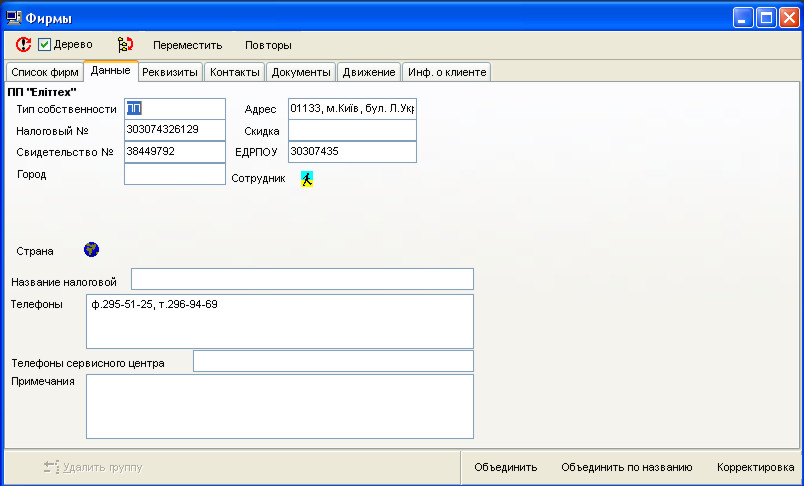Viewport: 804px width, 486px height.
Task: Show the Инф. о клиенте tab
Action: 446,72
